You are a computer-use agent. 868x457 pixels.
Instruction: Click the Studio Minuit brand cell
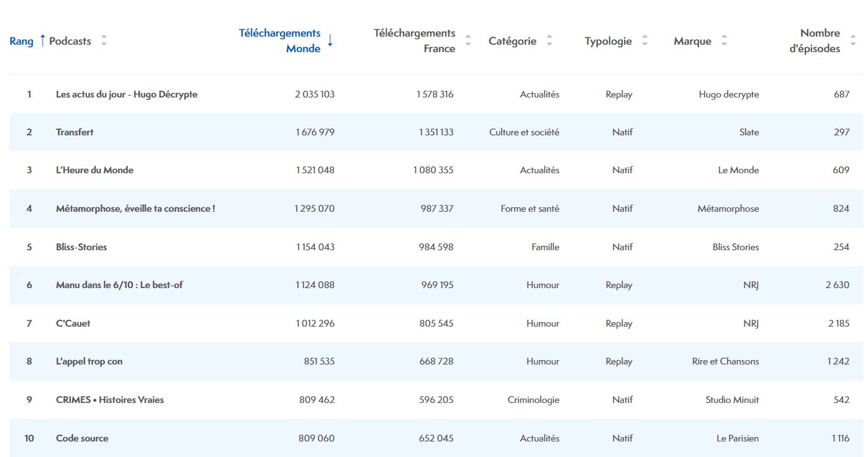click(732, 400)
